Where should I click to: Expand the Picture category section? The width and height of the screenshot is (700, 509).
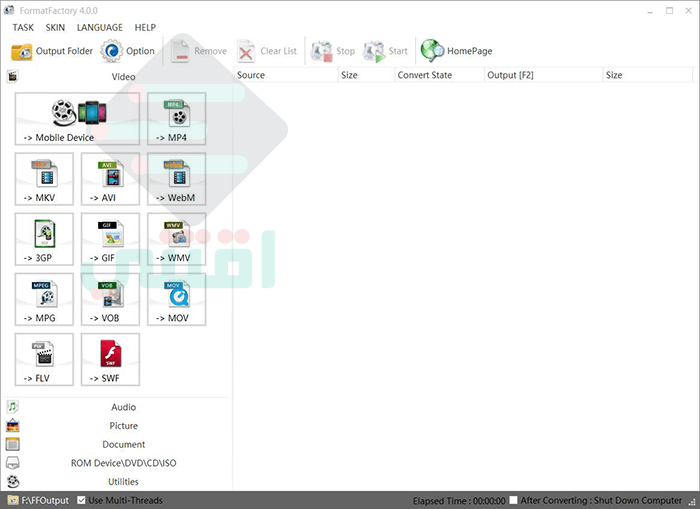click(x=117, y=426)
